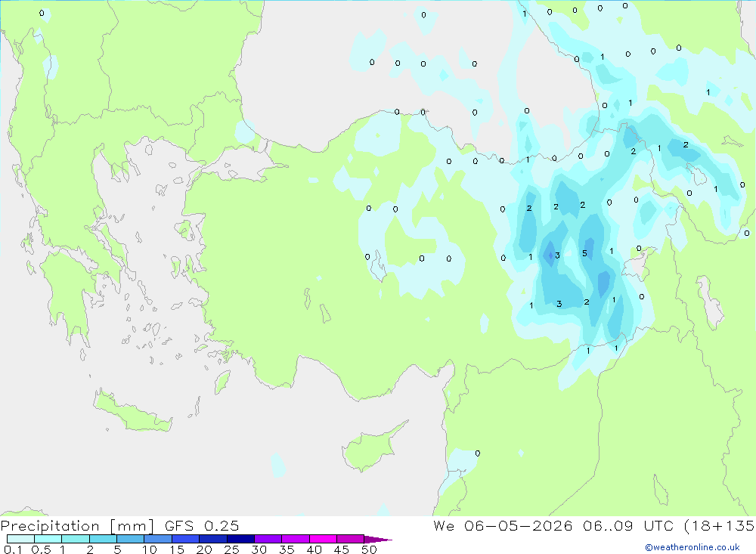Click the 0.1–0.5 mm legend color swatch

point(20,539)
